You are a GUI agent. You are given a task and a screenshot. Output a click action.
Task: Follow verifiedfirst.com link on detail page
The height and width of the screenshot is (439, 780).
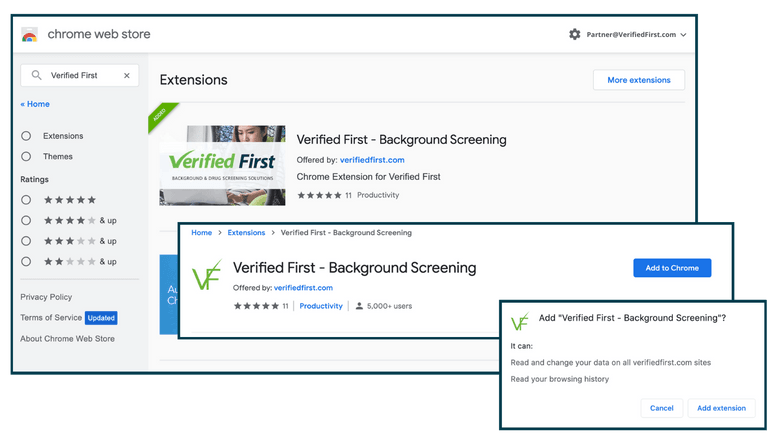[303, 288]
